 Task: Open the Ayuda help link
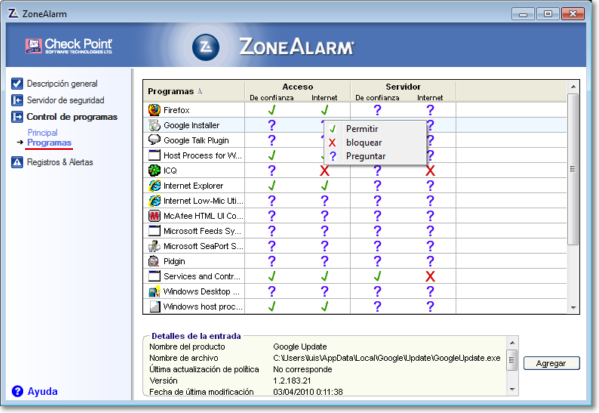pyautogui.click(x=42, y=391)
